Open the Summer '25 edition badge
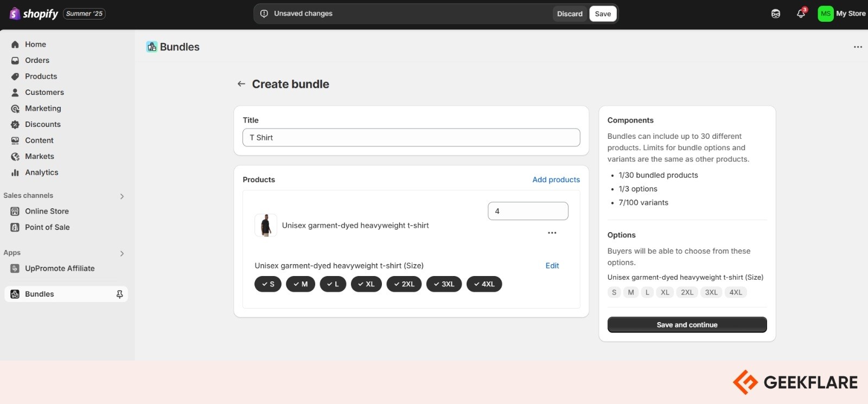This screenshot has width=868, height=404. point(84,14)
